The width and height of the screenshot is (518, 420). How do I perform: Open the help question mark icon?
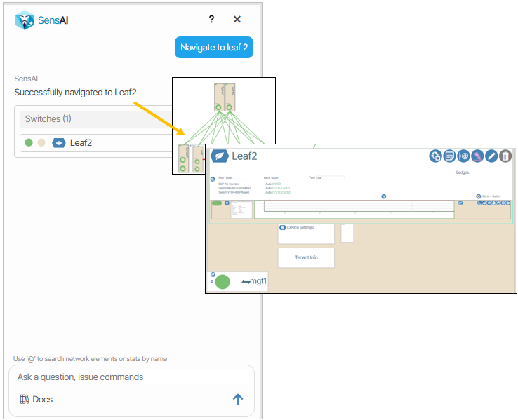(211, 20)
